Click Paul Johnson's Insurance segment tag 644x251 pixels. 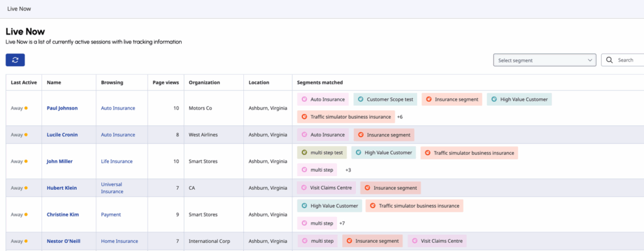(452, 99)
